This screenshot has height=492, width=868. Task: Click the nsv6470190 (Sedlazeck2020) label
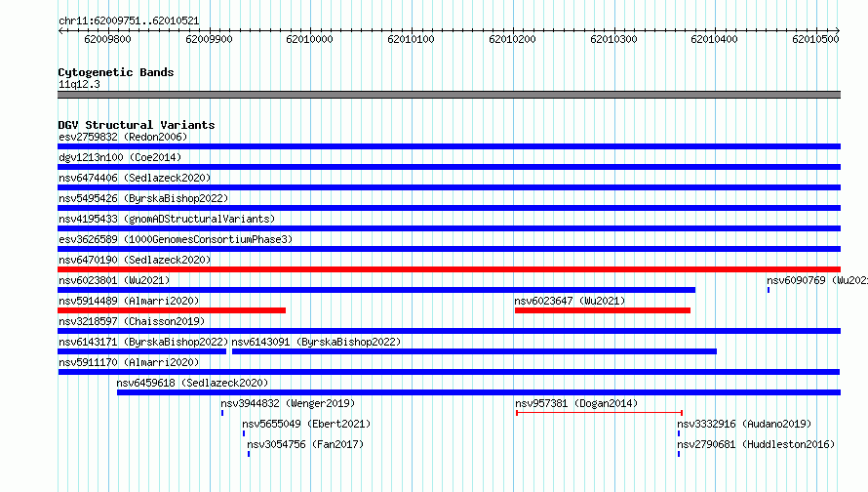[135, 260]
